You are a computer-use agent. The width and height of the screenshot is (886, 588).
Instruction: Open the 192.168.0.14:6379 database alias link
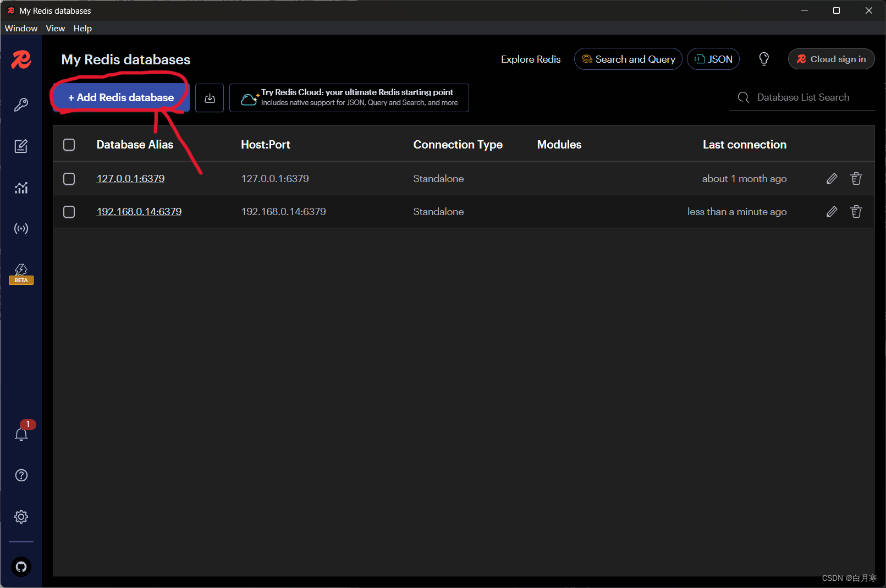coord(139,212)
